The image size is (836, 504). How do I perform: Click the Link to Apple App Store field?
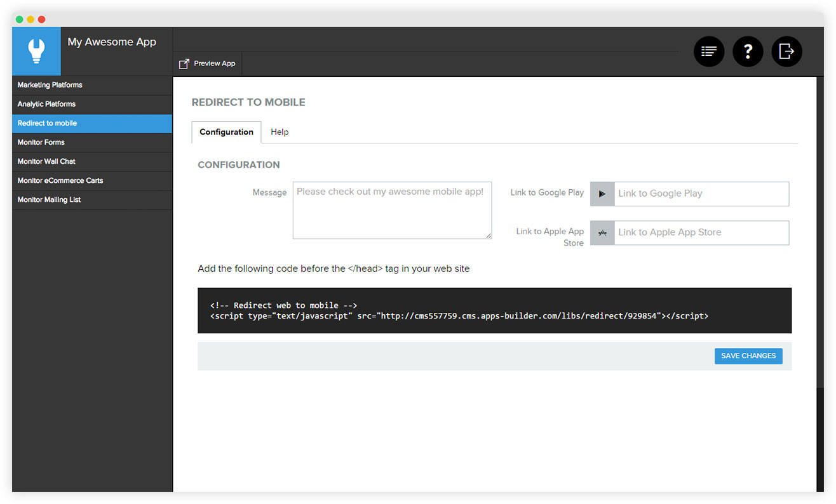[701, 233]
